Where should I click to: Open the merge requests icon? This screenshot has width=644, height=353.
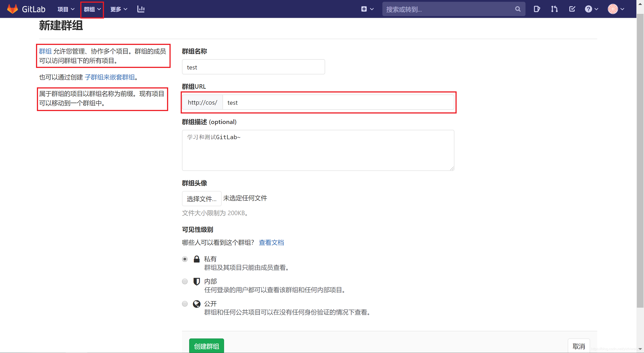tap(554, 9)
